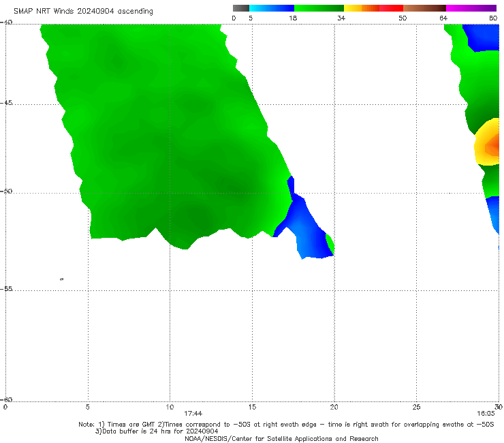The width and height of the screenshot is (504, 443).
Task: Click the magenta-purple segment of the color bar
Action: point(471,8)
